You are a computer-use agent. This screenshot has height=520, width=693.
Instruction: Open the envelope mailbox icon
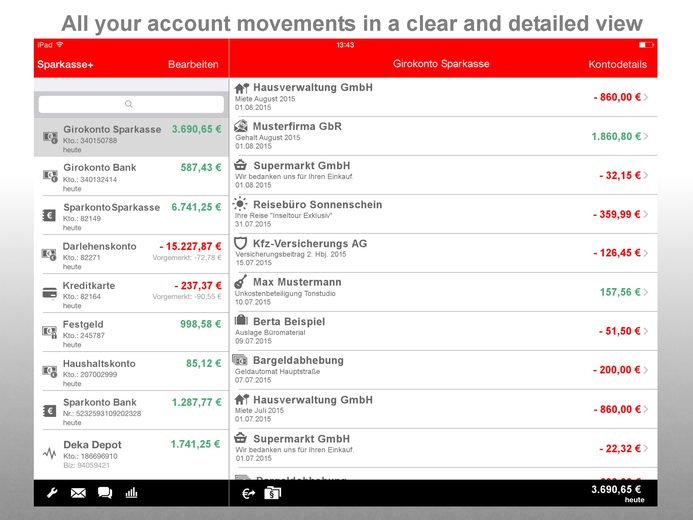(x=78, y=493)
